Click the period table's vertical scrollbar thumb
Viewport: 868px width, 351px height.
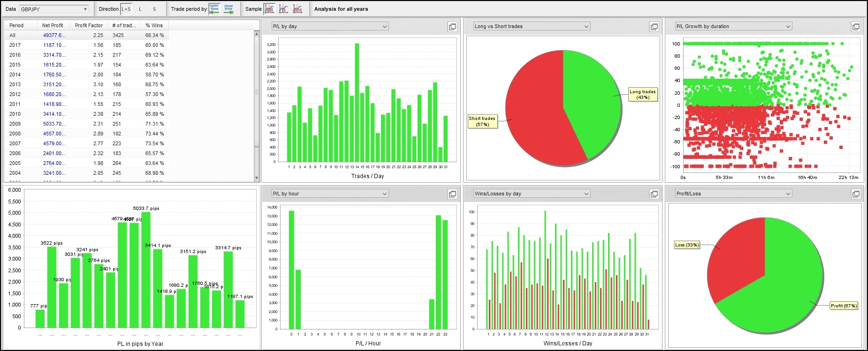(x=257, y=92)
